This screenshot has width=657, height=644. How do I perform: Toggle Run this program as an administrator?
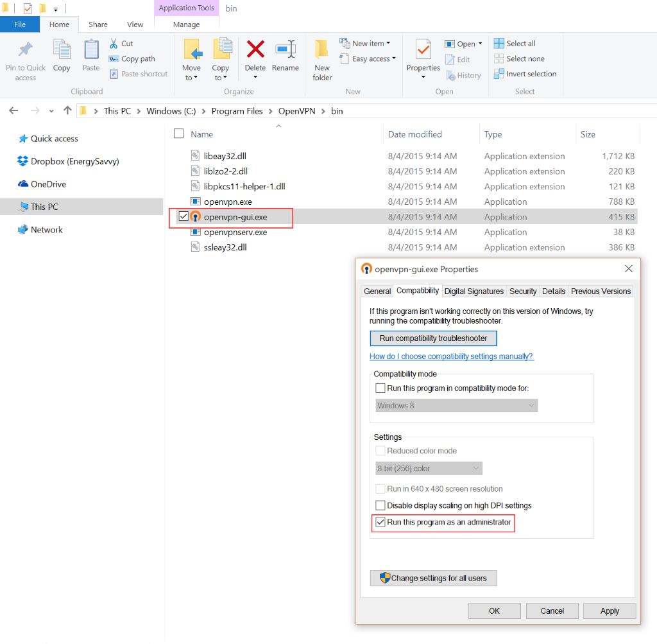[380, 522]
